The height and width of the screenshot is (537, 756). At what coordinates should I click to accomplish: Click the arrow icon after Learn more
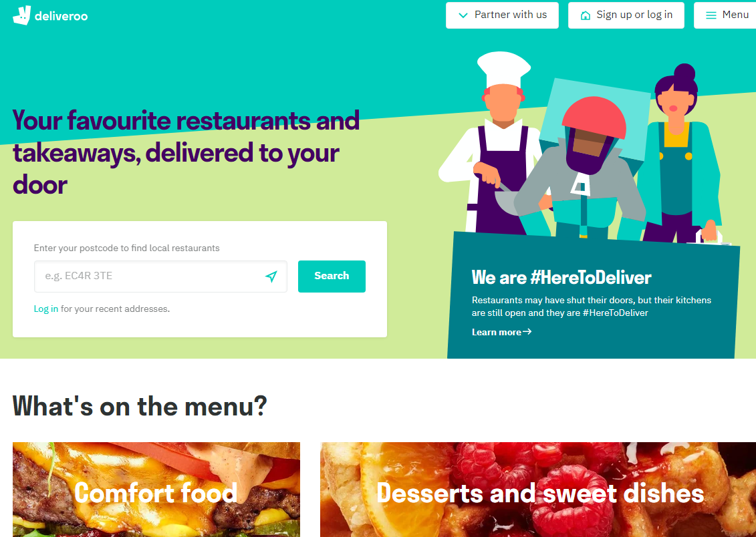(527, 332)
